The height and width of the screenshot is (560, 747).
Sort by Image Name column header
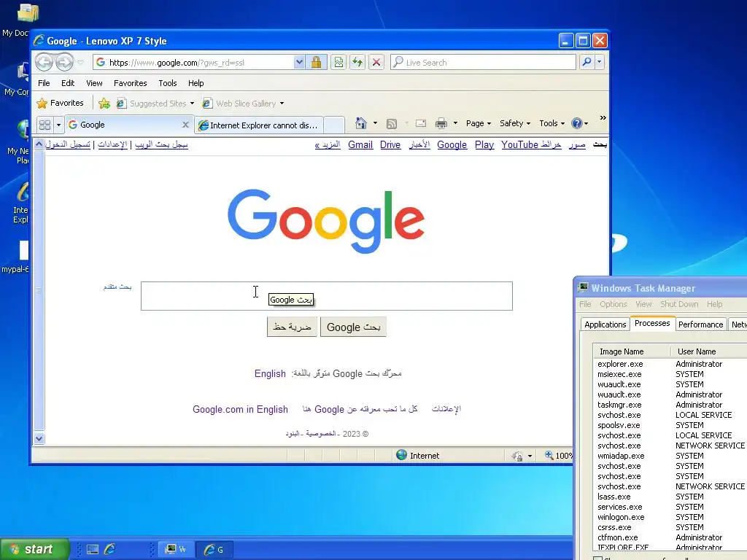[x=631, y=351]
